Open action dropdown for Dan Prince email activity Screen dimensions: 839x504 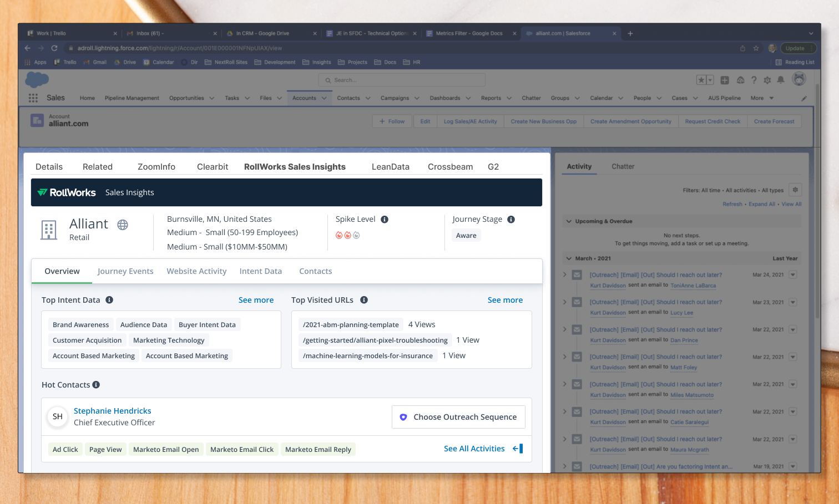[793, 330]
